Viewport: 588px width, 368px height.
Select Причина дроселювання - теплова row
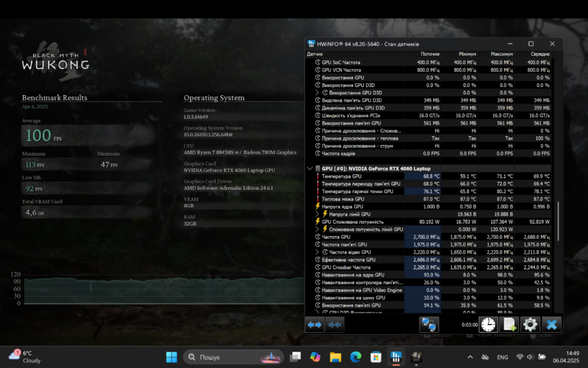[428, 138]
